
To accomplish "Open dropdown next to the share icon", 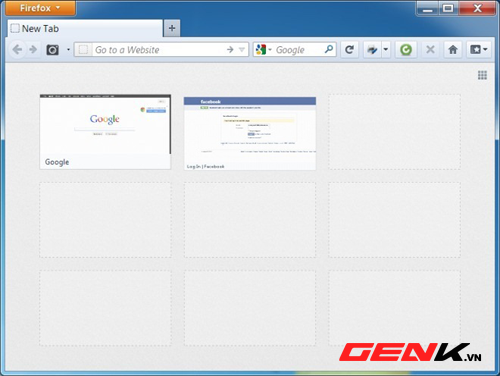I will click(x=386, y=50).
